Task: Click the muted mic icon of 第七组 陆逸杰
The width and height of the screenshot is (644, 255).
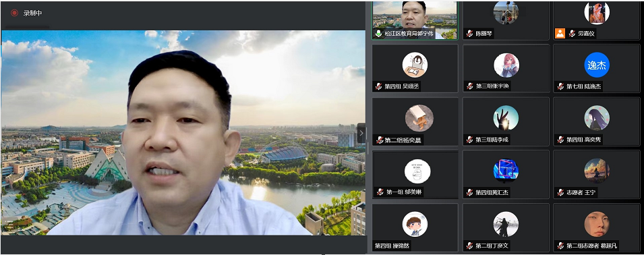Action: pyautogui.click(x=560, y=86)
